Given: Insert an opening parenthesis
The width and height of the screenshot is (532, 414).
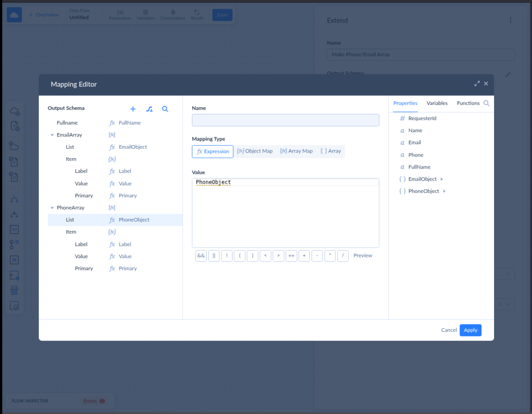Looking at the screenshot, I should pyautogui.click(x=240, y=256).
